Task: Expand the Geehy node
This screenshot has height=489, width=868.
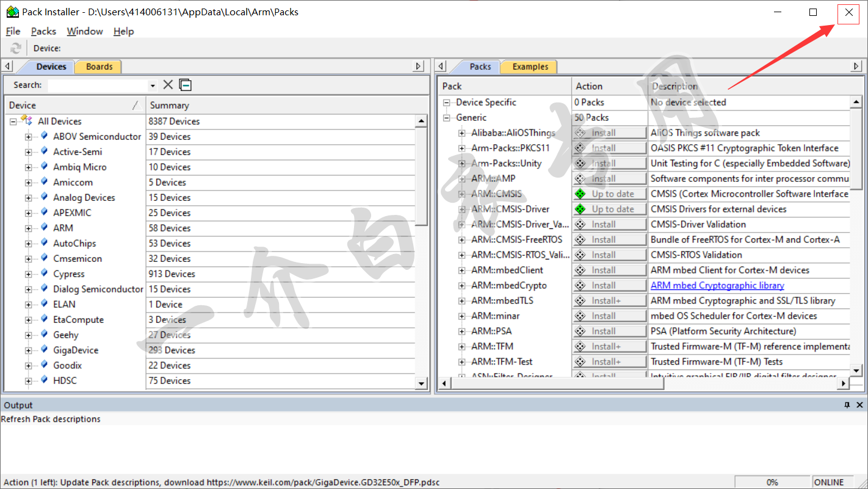Action: pos(28,335)
